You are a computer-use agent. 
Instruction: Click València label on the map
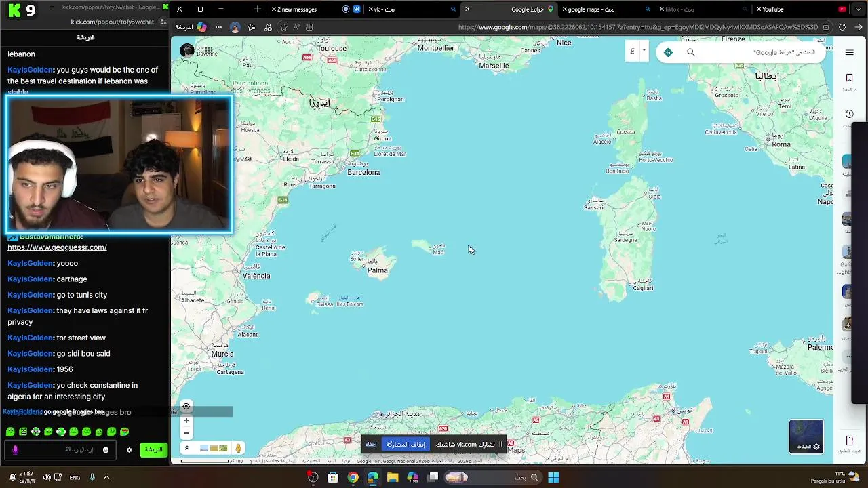pos(256,276)
